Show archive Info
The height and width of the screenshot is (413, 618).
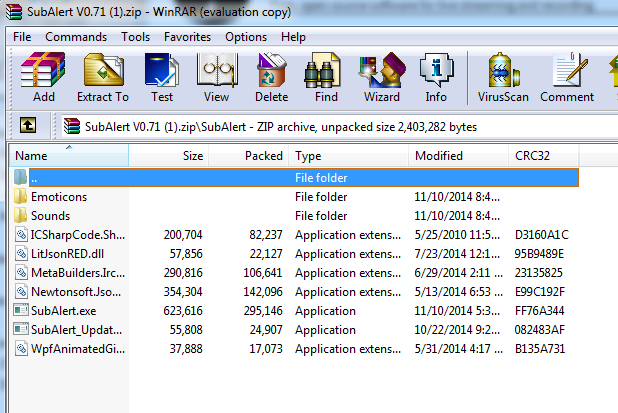coord(436,70)
